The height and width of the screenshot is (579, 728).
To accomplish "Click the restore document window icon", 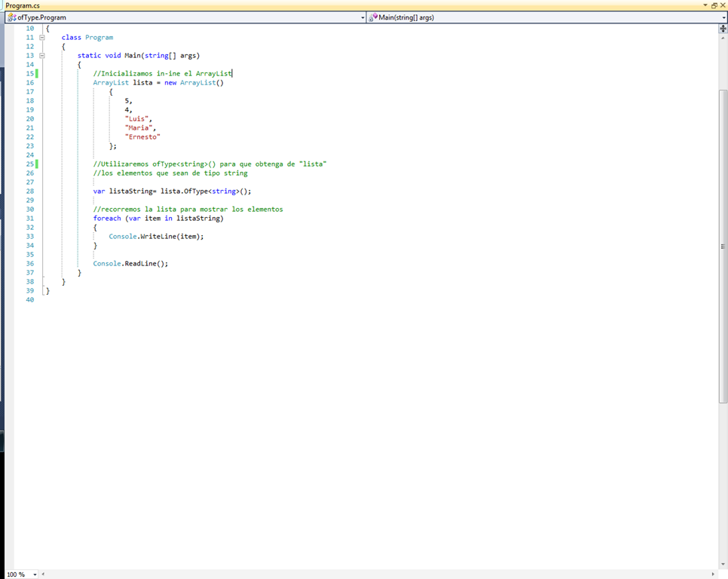I will 714,5.
